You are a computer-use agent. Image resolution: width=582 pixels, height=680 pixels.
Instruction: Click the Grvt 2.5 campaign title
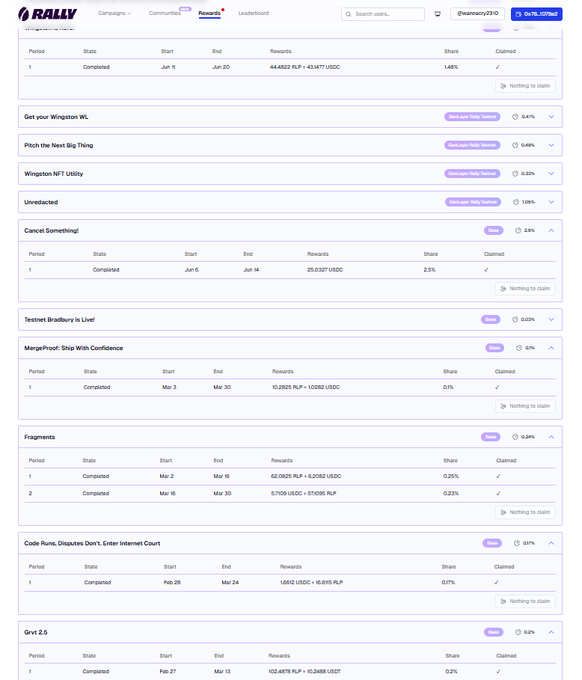tap(36, 632)
